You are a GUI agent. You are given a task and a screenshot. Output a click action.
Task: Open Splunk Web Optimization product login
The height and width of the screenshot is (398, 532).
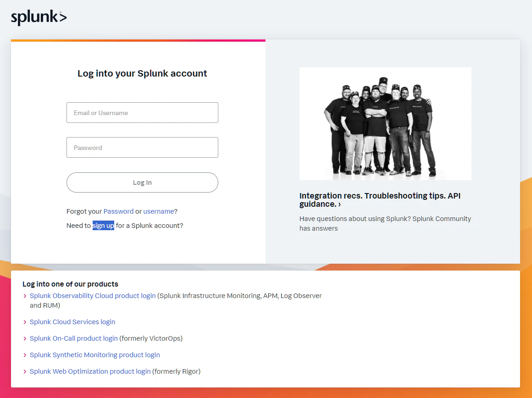click(90, 371)
